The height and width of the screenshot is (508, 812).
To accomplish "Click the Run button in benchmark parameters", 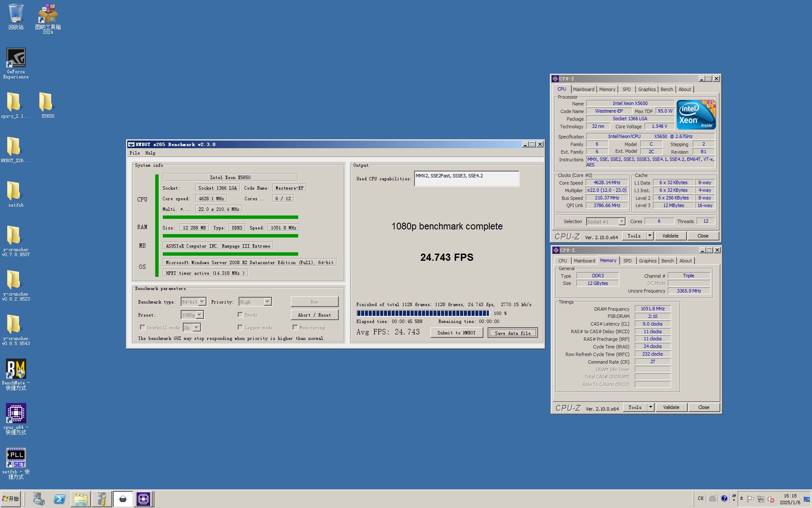I will (x=314, y=302).
